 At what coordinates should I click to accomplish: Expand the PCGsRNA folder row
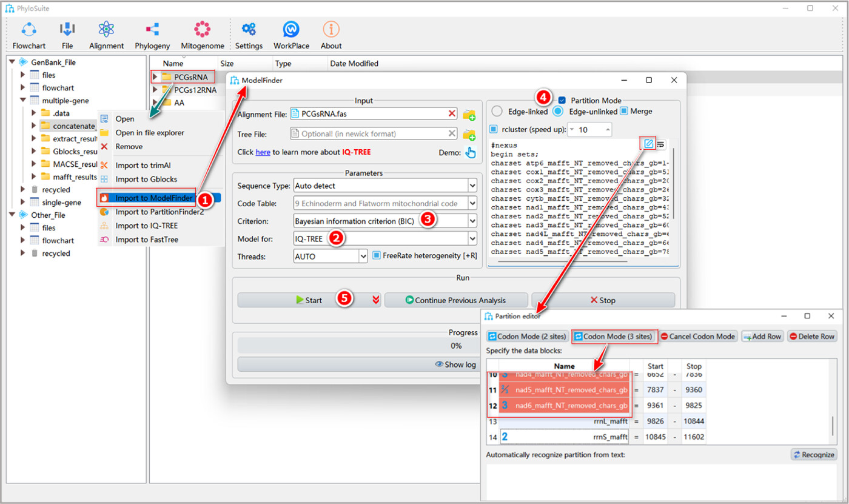point(155,77)
